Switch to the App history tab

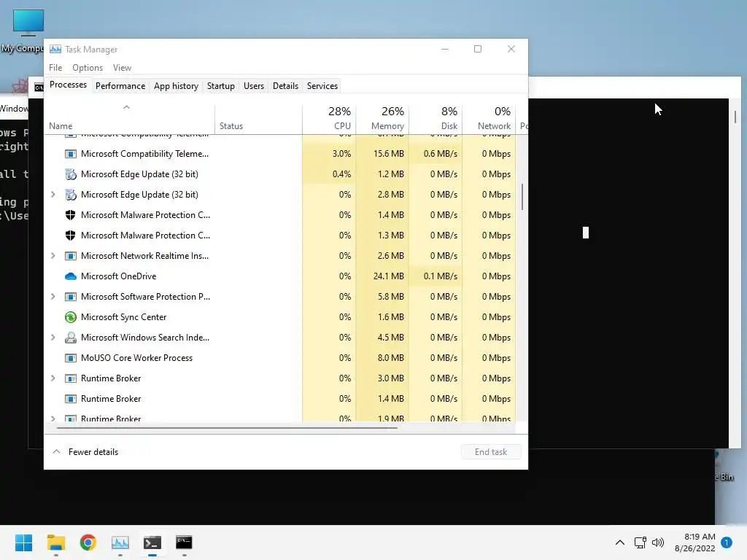176,86
